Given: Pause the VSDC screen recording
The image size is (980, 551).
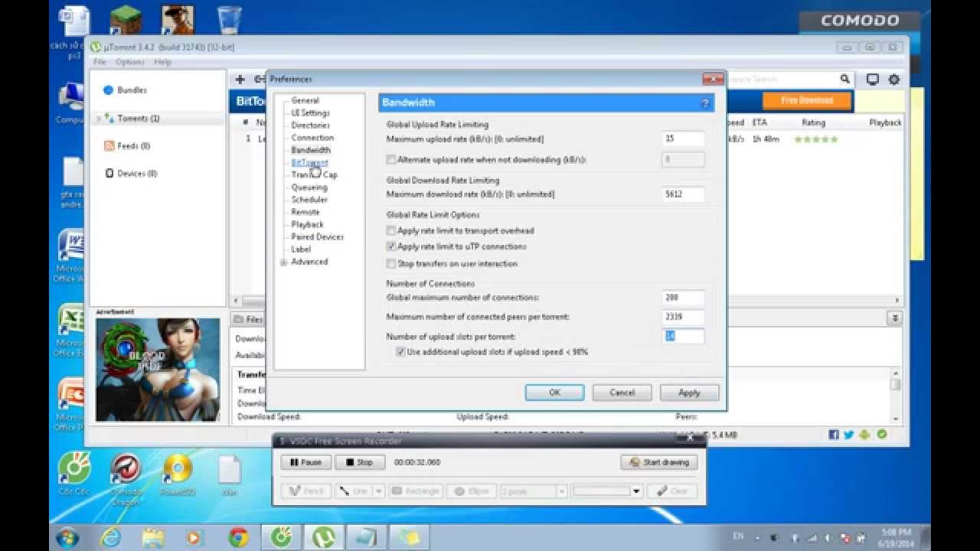Looking at the screenshot, I should pyautogui.click(x=305, y=462).
